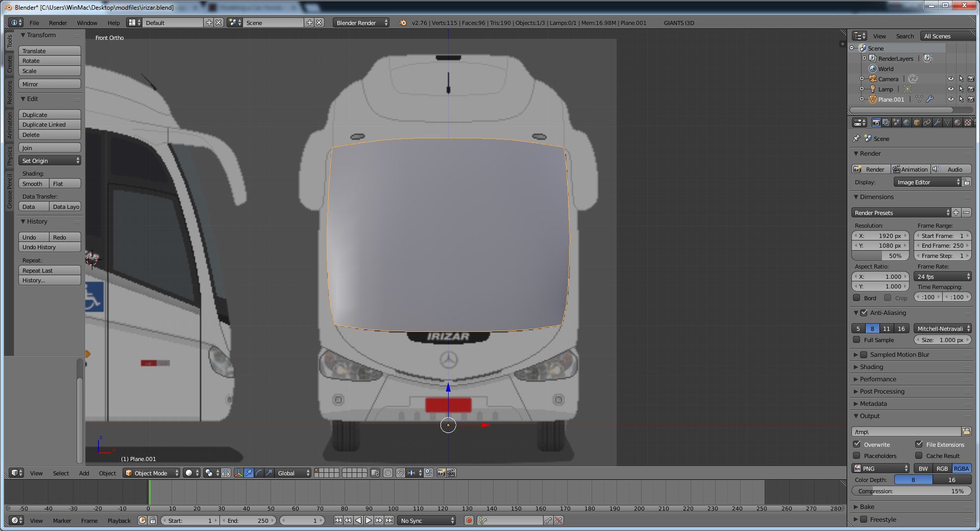Open the Render menu in top bar

[58, 22]
